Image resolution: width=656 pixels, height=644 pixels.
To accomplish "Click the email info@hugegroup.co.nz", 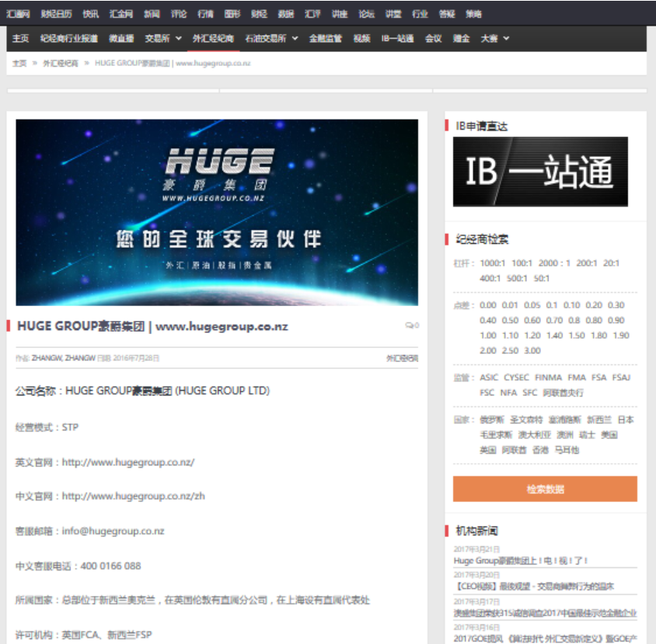I will click(113, 531).
